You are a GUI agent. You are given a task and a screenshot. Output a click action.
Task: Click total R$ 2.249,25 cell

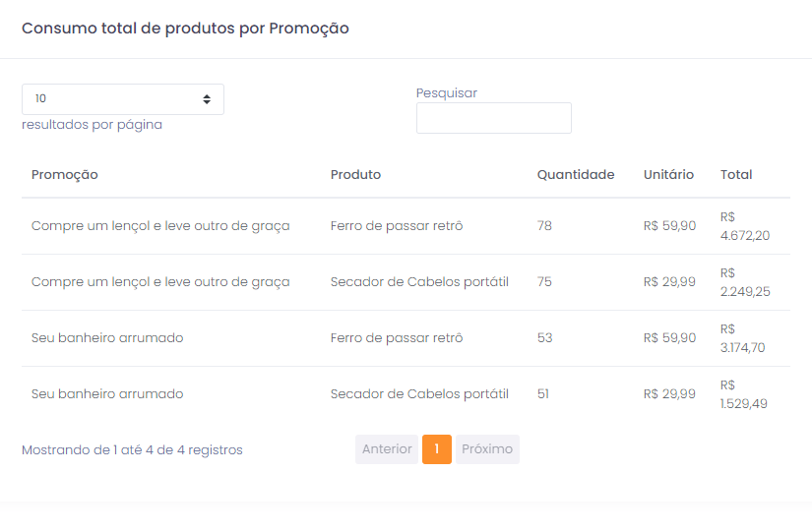click(x=745, y=282)
